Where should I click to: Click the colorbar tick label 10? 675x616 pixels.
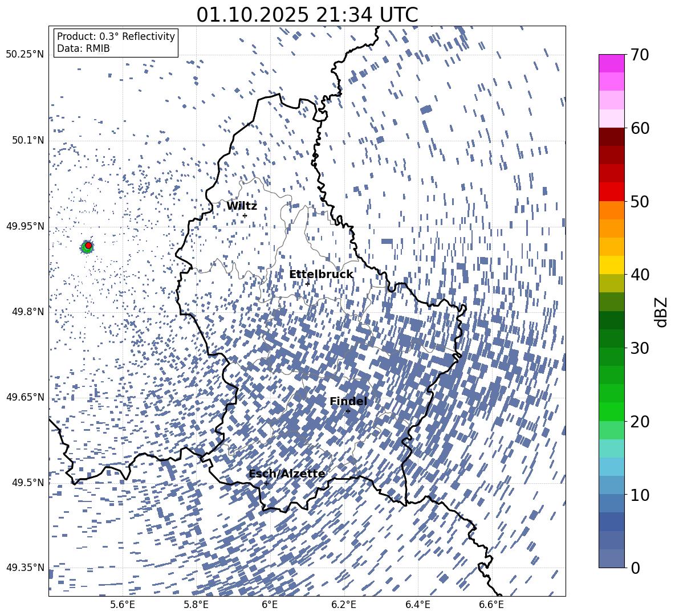point(640,495)
